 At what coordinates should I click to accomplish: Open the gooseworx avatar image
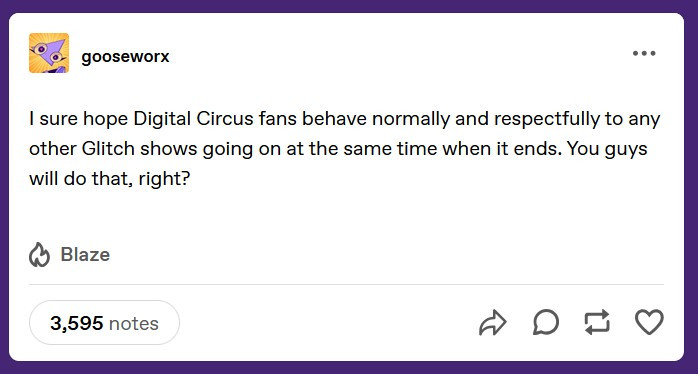(49, 53)
